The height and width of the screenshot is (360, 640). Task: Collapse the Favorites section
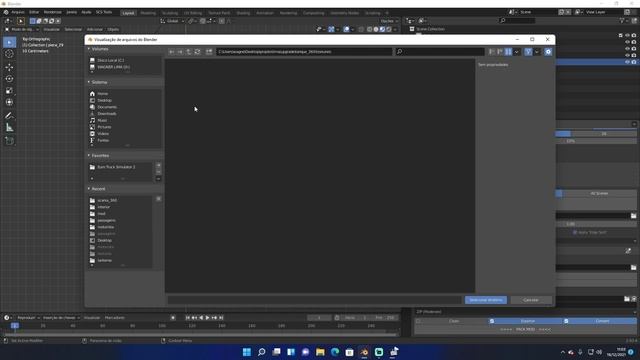[89, 156]
